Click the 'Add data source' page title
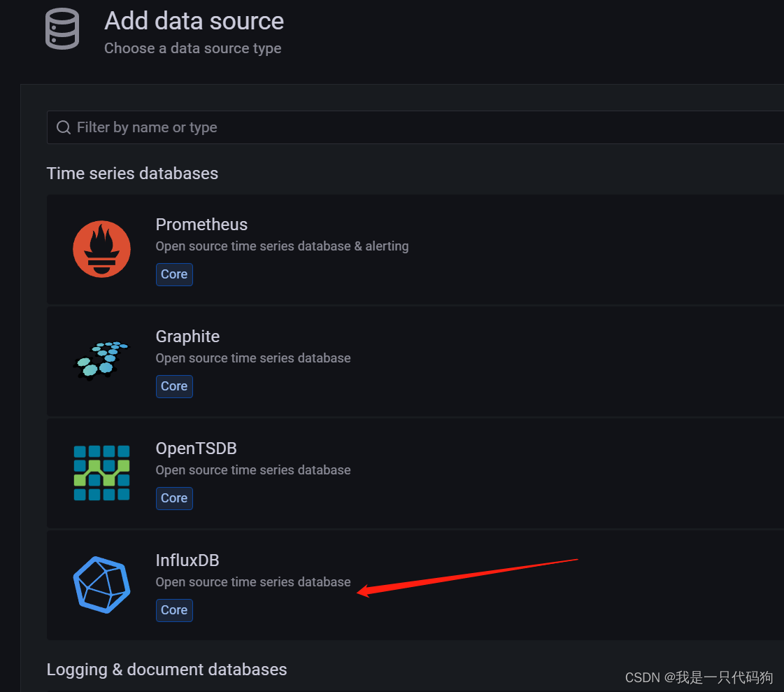Image resolution: width=784 pixels, height=692 pixels. (x=194, y=21)
